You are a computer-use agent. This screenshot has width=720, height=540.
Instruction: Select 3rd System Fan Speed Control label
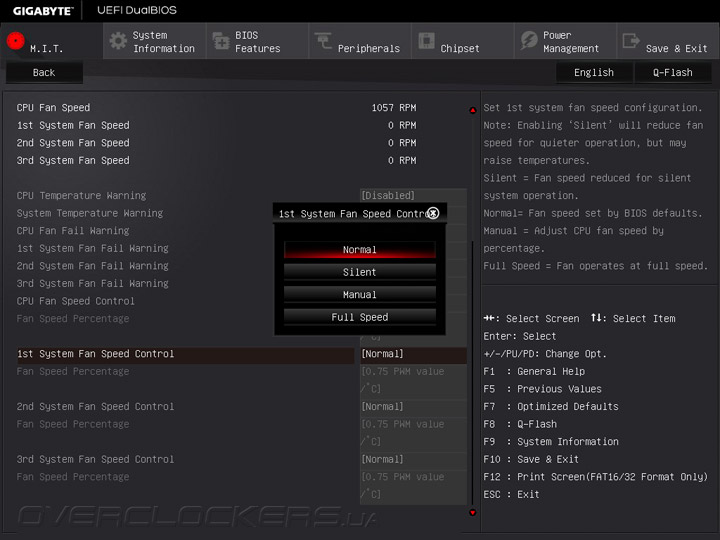[x=96, y=460]
